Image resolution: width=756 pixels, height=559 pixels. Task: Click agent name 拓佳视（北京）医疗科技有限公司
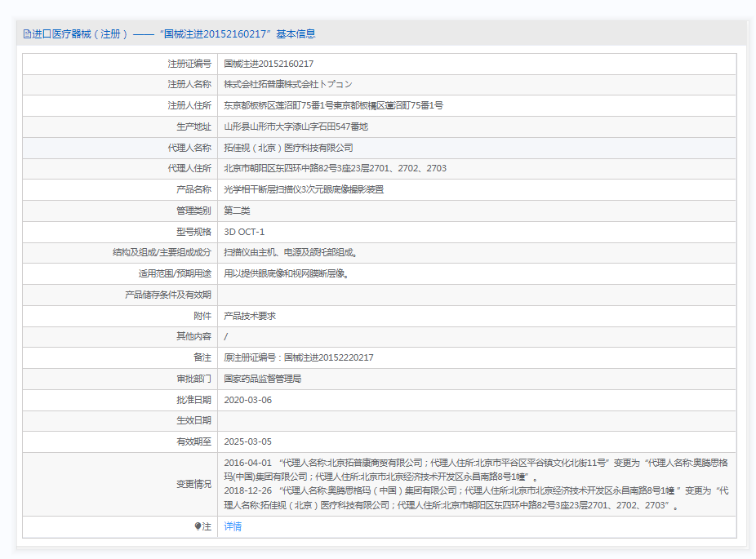[x=288, y=148]
